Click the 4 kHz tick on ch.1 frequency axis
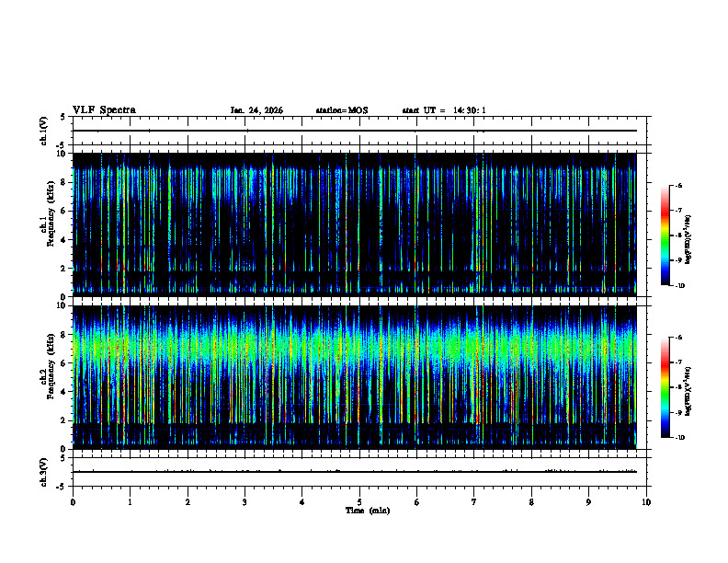This screenshot has height=563, width=728. [63, 240]
